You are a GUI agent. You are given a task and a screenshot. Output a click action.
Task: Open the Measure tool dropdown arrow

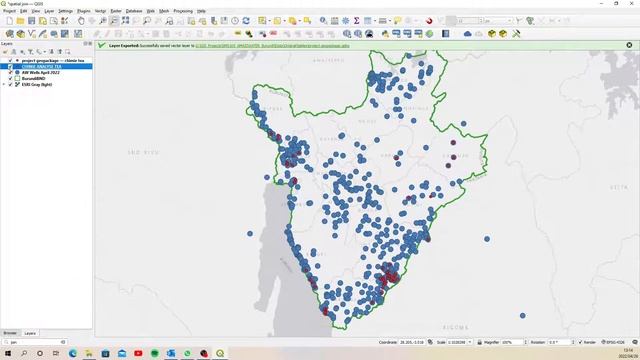tap(390, 21)
